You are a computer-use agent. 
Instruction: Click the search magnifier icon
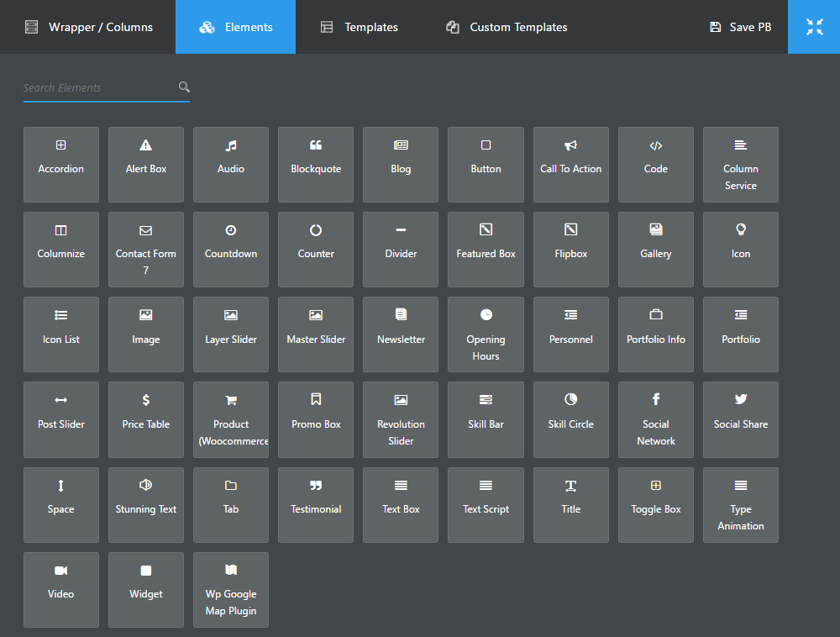(184, 87)
